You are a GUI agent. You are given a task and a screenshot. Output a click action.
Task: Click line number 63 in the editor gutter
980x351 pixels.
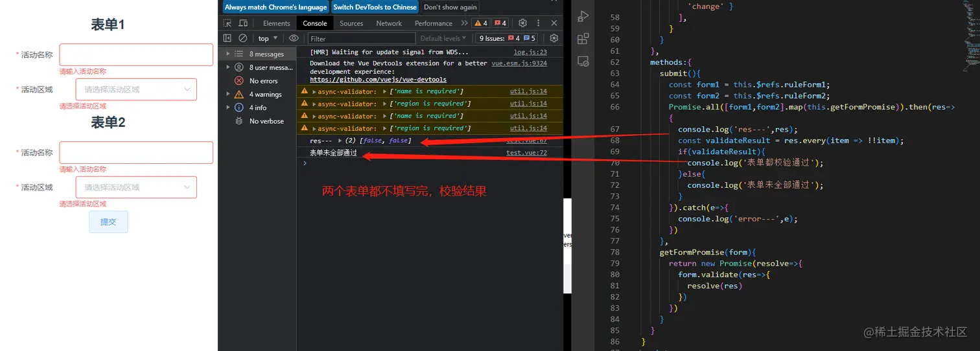click(x=614, y=73)
